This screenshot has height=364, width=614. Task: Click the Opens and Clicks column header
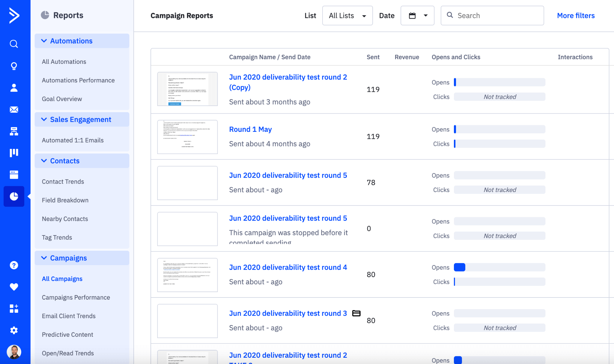click(x=456, y=57)
